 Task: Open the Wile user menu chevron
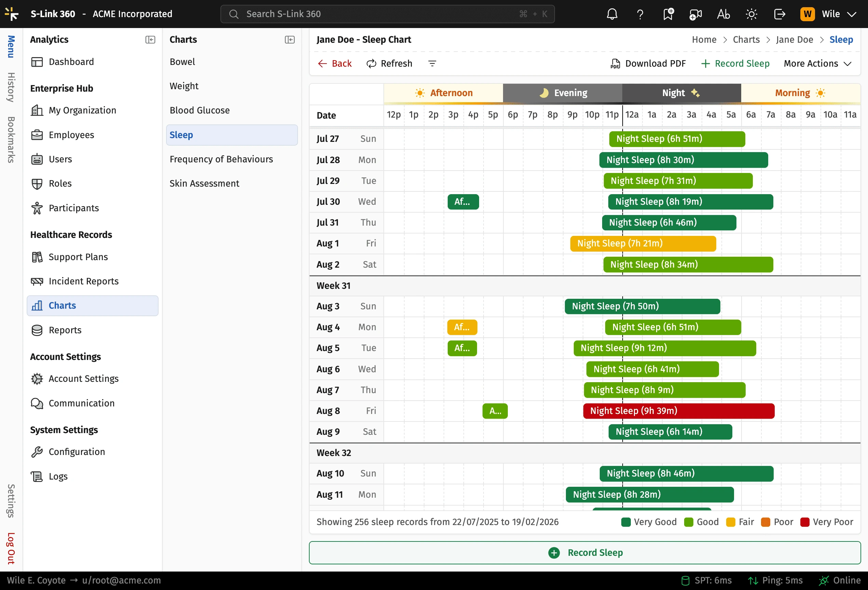coord(852,14)
